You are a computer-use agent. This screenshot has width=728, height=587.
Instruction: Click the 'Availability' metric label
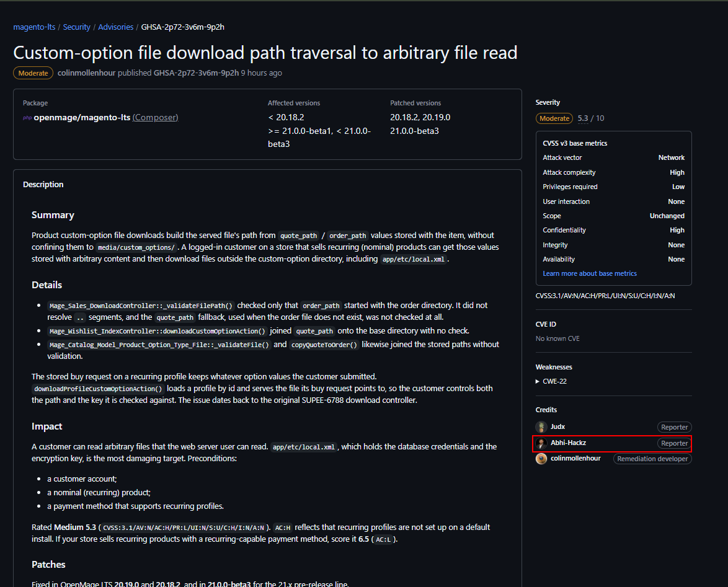pyautogui.click(x=559, y=259)
